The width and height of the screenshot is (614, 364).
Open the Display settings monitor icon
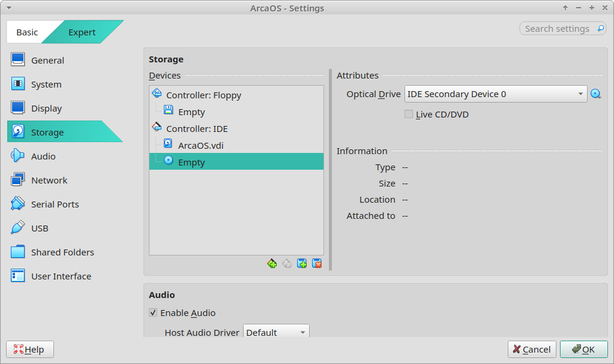click(17, 108)
